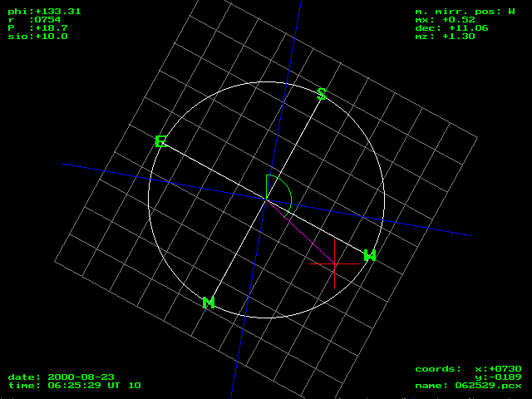Click the green N compass label

click(x=209, y=303)
